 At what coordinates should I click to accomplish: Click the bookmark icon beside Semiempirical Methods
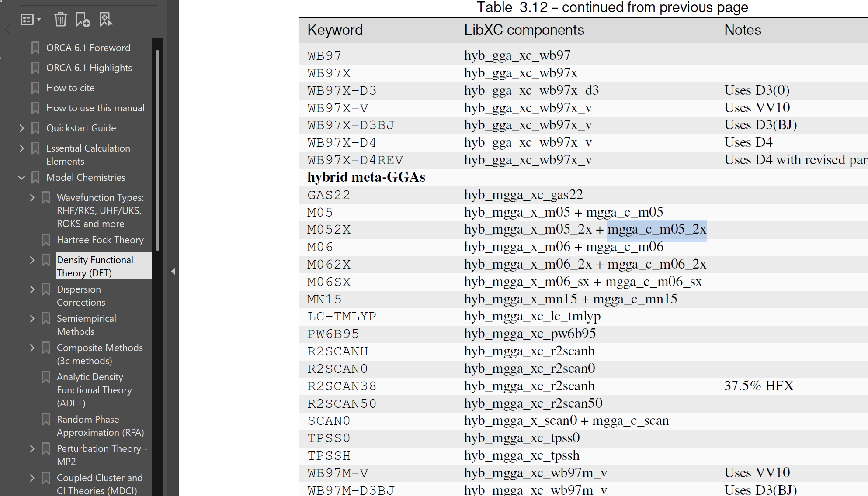tap(46, 318)
